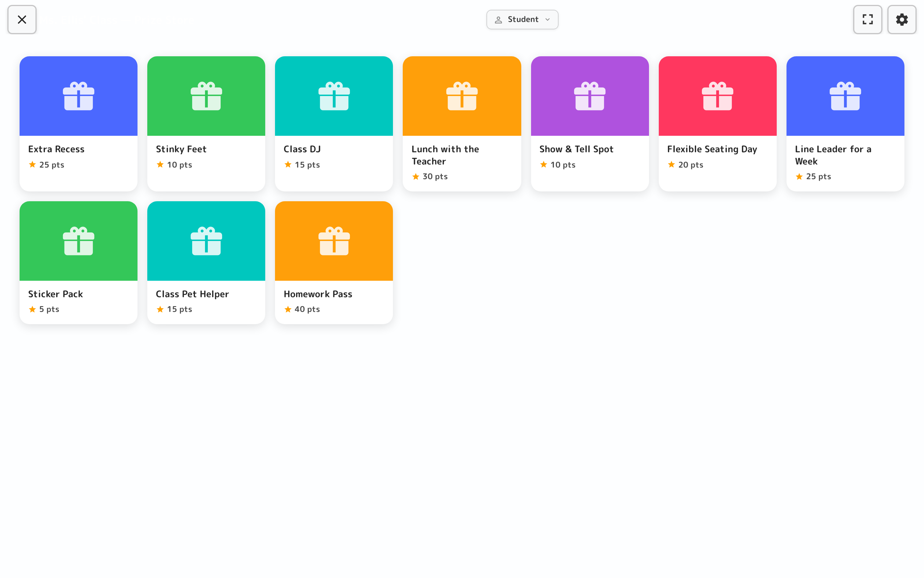The width and height of the screenshot is (924, 578).
Task: Select the Extra Recess title
Action: (56, 149)
